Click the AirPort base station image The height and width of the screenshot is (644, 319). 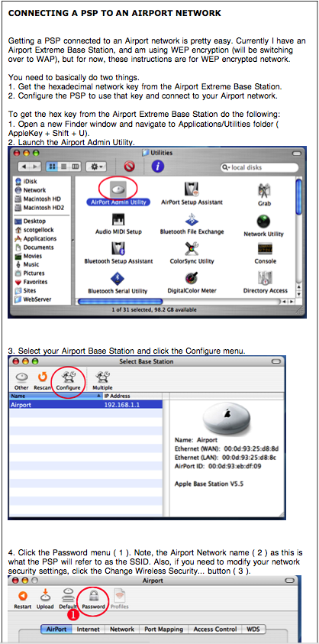(227, 417)
